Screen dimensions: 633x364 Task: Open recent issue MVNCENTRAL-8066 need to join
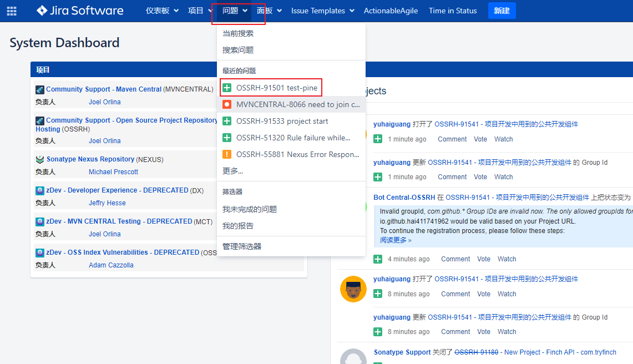(x=291, y=104)
